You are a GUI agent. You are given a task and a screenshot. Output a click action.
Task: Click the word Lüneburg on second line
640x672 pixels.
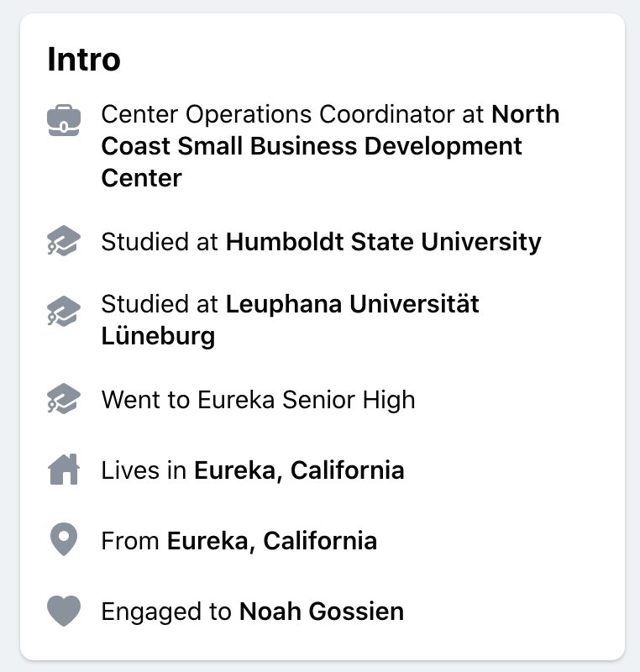coord(158,335)
